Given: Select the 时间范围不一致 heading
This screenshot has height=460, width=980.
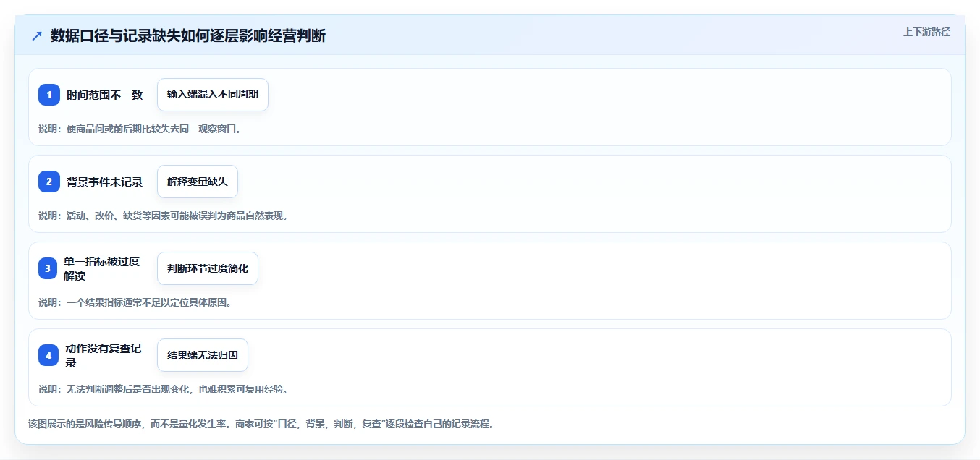Looking at the screenshot, I should (x=105, y=95).
